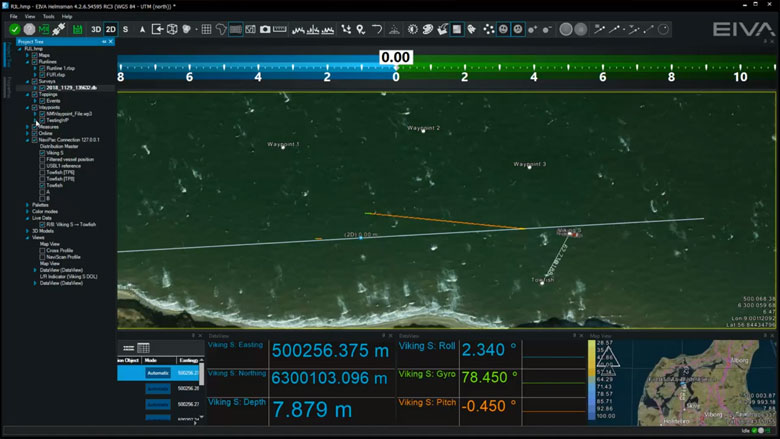Click the 3D cube box icon
The width and height of the screenshot is (780, 439).
click(x=173, y=29)
